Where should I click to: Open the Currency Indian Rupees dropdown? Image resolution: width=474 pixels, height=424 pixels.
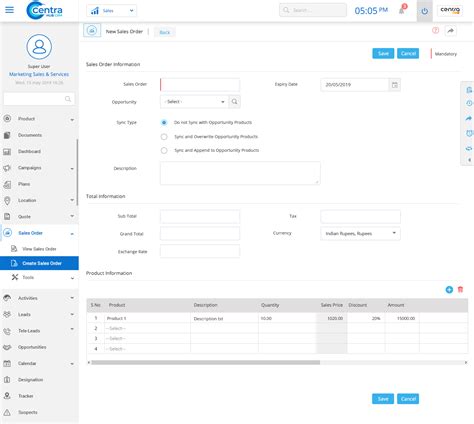point(360,233)
